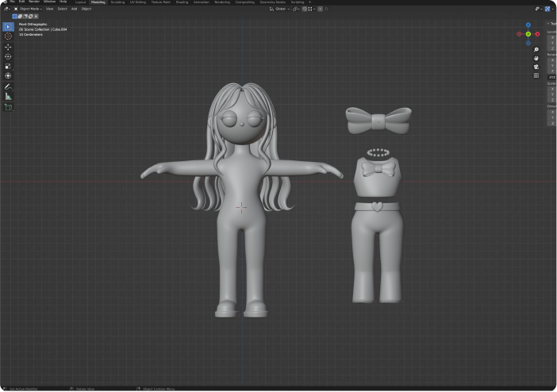Screen dimensions: 557x392
Task: Select the Measure tool
Action: pos(8,96)
